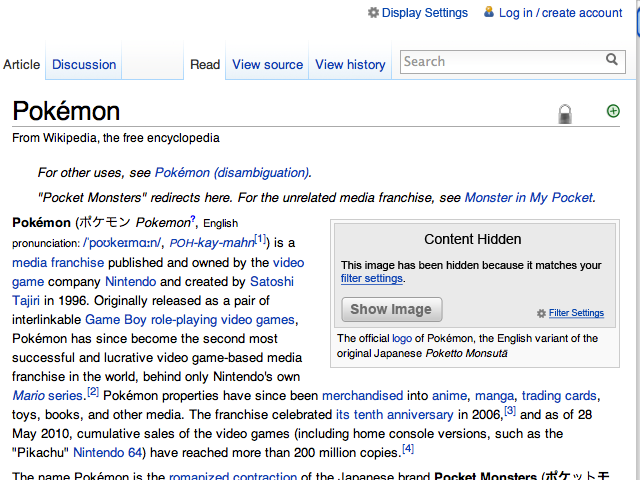Click the Pokémon page heading
The width and height of the screenshot is (640, 480).
pyautogui.click(x=66, y=111)
